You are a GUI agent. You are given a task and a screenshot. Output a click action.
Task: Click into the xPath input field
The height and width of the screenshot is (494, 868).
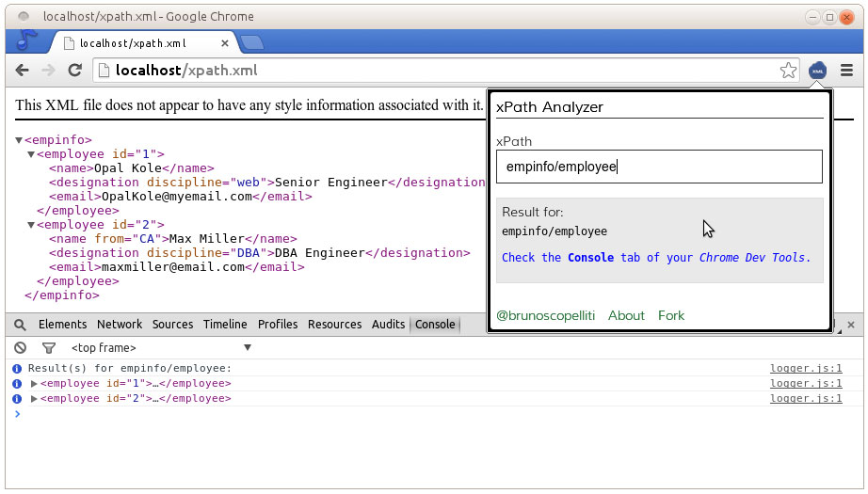pyautogui.click(x=659, y=167)
